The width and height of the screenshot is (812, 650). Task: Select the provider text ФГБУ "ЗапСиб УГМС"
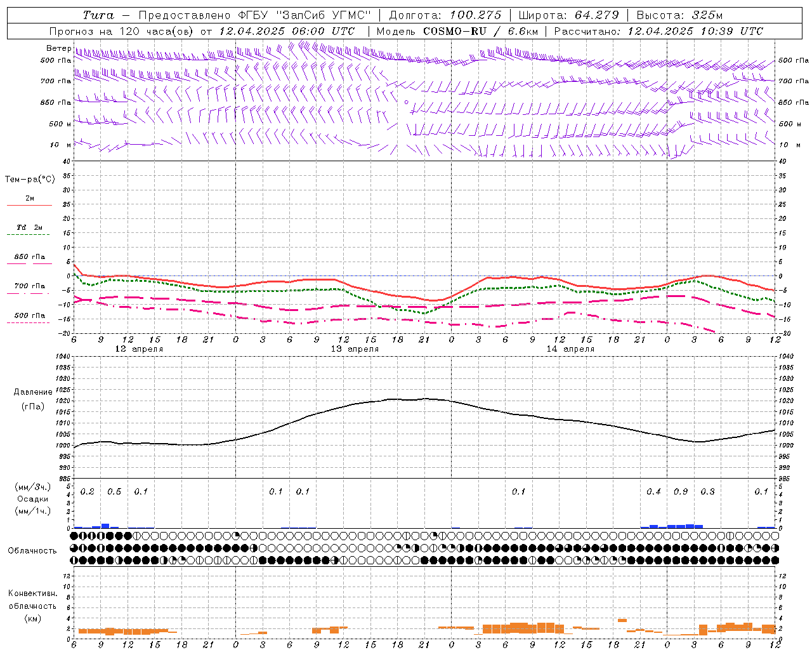[x=303, y=15]
